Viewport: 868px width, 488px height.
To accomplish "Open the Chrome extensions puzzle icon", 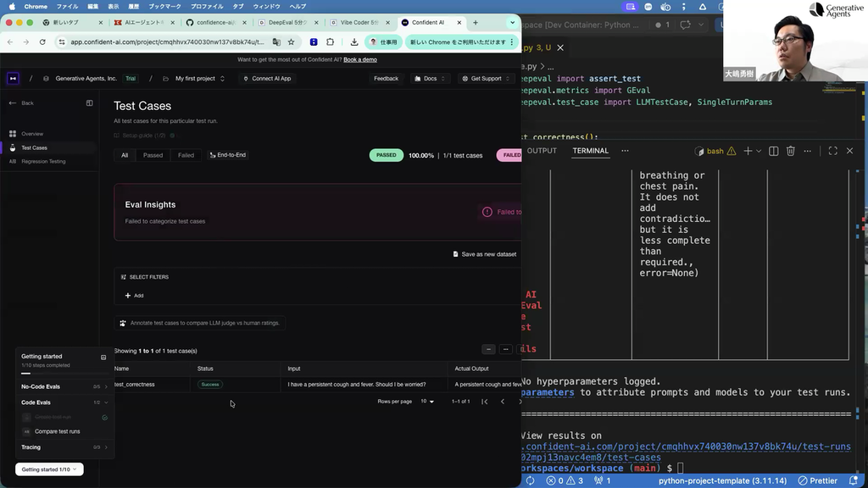I will (331, 42).
